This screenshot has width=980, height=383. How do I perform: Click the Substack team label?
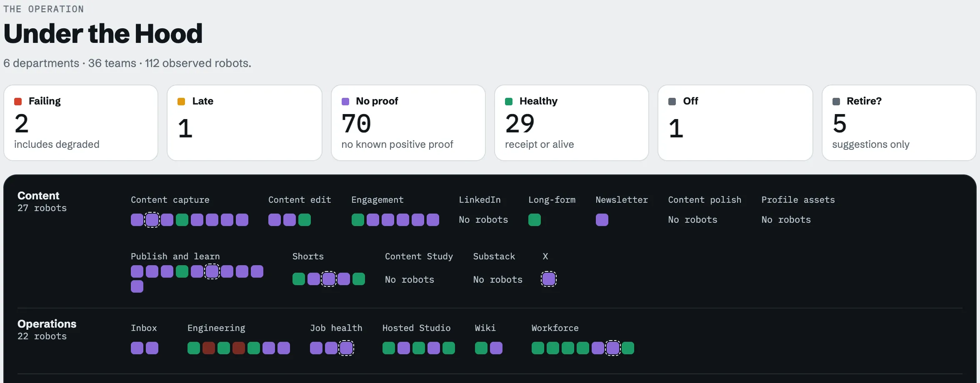point(494,256)
